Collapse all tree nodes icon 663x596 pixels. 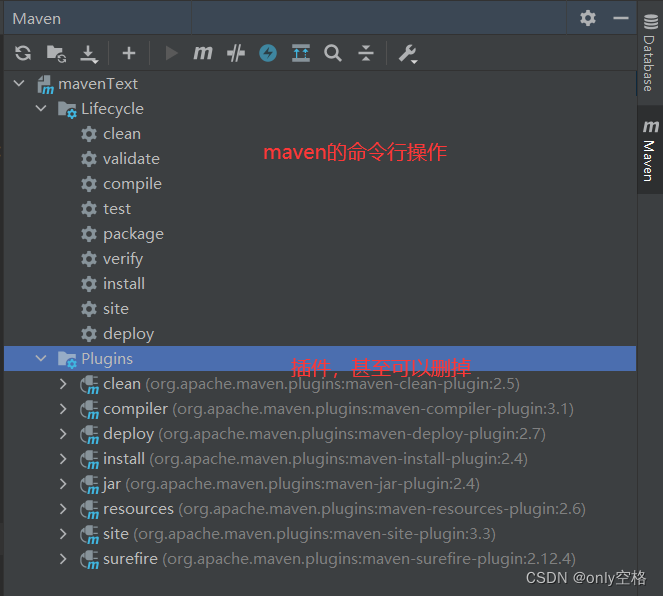[366, 53]
